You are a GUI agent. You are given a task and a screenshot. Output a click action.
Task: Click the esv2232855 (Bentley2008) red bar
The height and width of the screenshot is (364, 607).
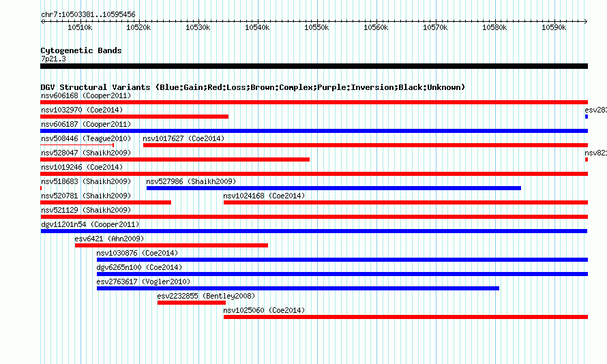pyautogui.click(x=192, y=303)
